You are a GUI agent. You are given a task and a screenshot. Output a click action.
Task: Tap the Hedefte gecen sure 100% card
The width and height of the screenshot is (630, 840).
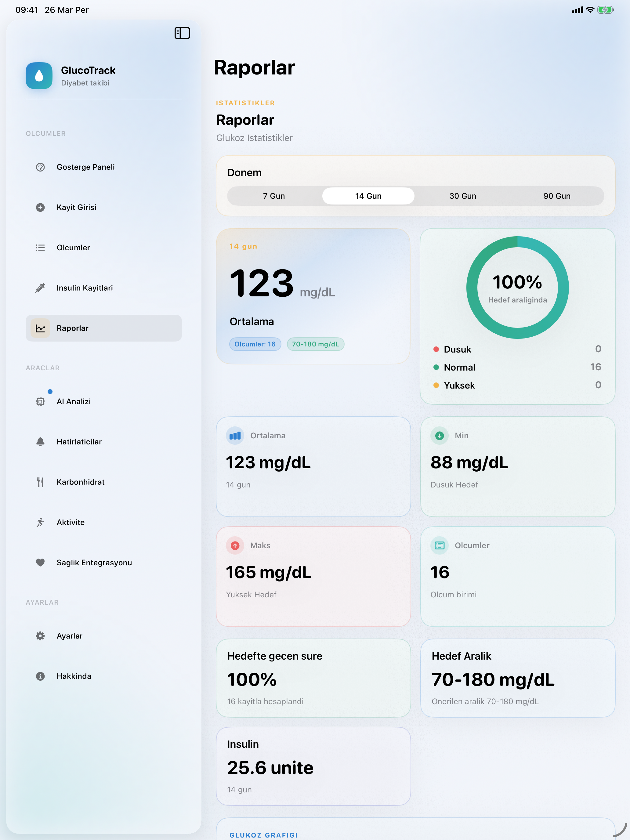click(313, 678)
